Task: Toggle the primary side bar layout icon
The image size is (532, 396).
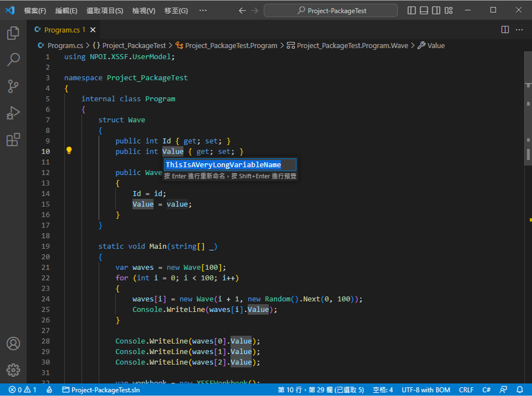Action: [x=412, y=10]
